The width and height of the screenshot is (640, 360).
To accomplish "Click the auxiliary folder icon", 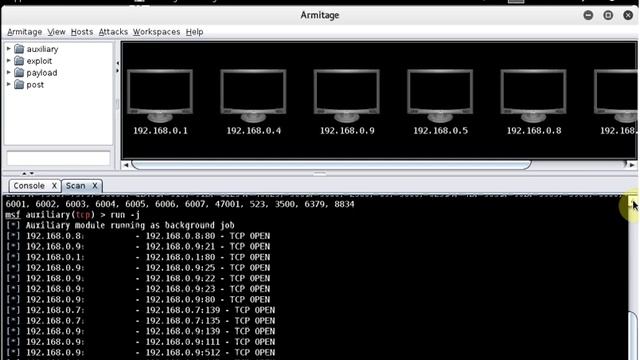I will click(19, 49).
